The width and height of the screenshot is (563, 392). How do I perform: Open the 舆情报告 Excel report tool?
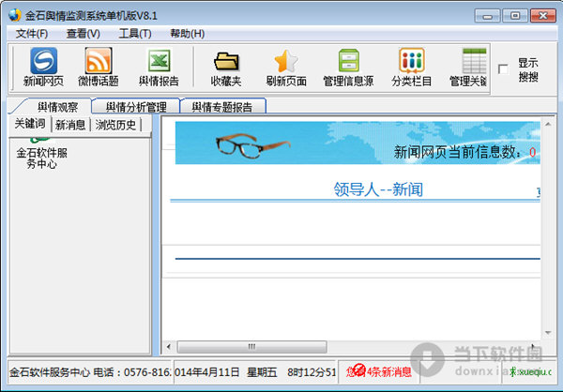pyautogui.click(x=159, y=68)
